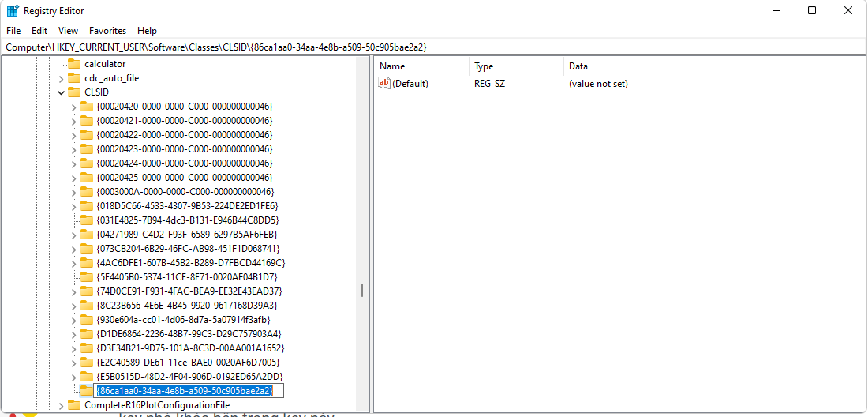The height and width of the screenshot is (417, 868).
Task: Select key {E5B0515D-48D2-4F04-906D-0192ED65A2DD}
Action: [x=189, y=377]
